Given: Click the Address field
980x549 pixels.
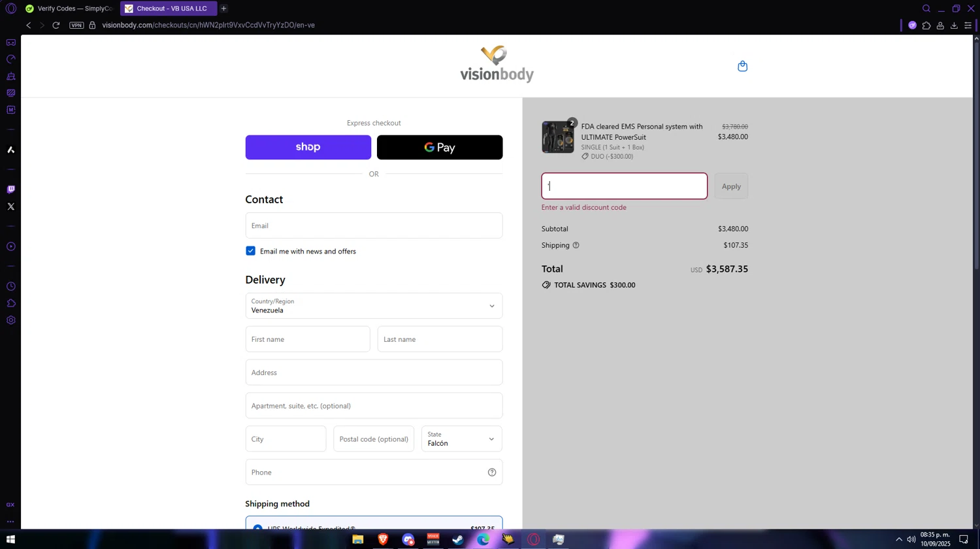Looking at the screenshot, I should [374, 373].
